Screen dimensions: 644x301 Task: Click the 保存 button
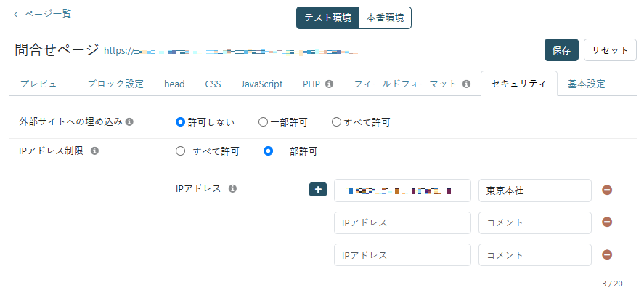point(561,50)
